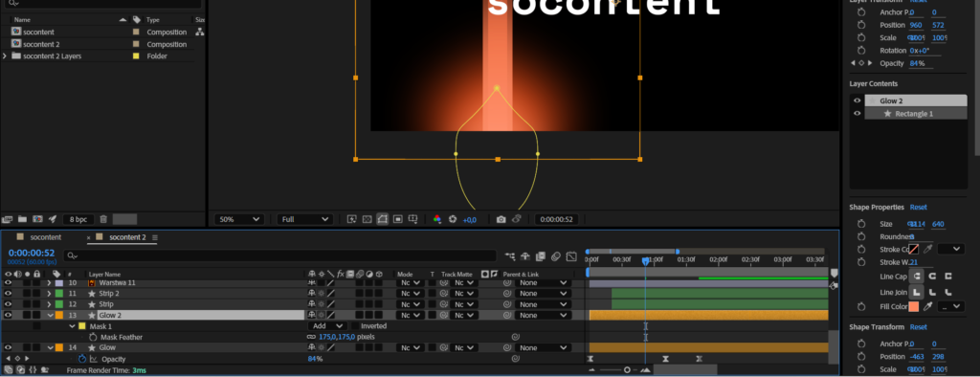Open the Graph Editor icon
Screen dimensions: 980x377
click(571, 256)
